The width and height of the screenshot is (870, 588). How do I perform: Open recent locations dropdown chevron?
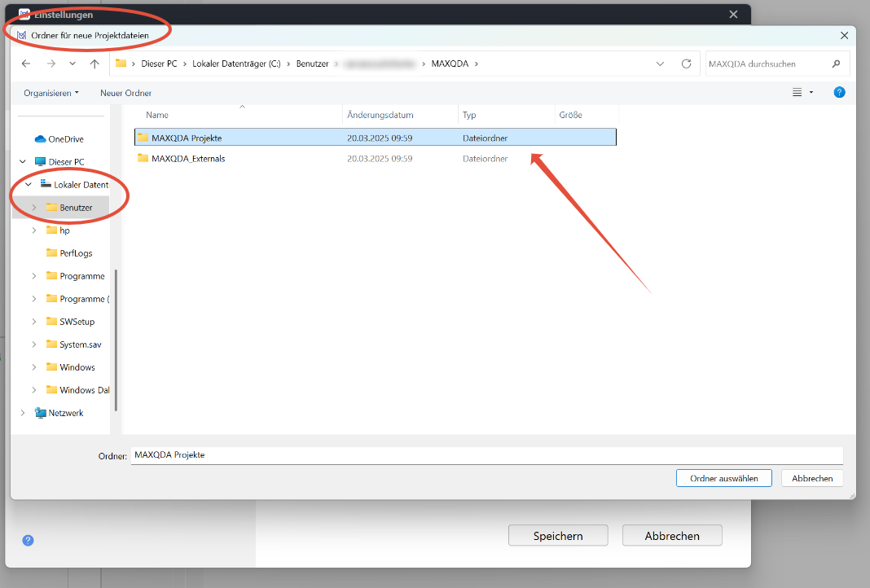pyautogui.click(x=72, y=64)
